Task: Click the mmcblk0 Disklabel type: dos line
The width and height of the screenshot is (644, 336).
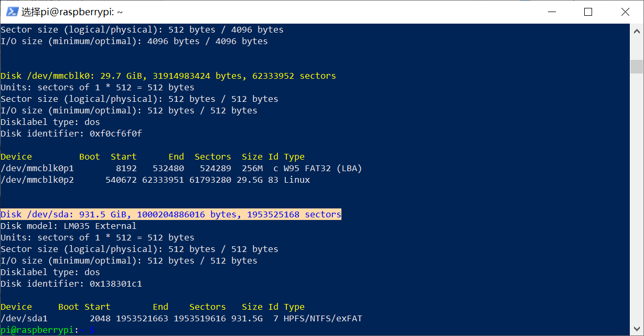Action: pyautogui.click(x=50, y=122)
